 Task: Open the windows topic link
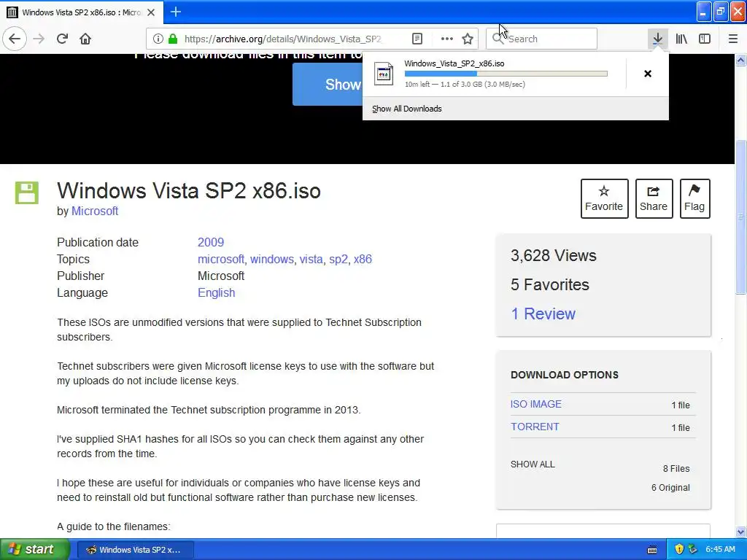tap(272, 259)
